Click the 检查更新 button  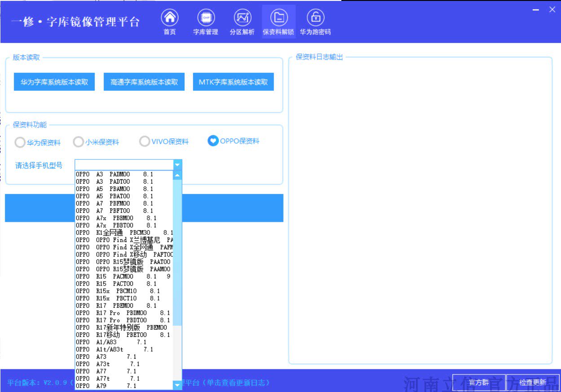point(533,383)
